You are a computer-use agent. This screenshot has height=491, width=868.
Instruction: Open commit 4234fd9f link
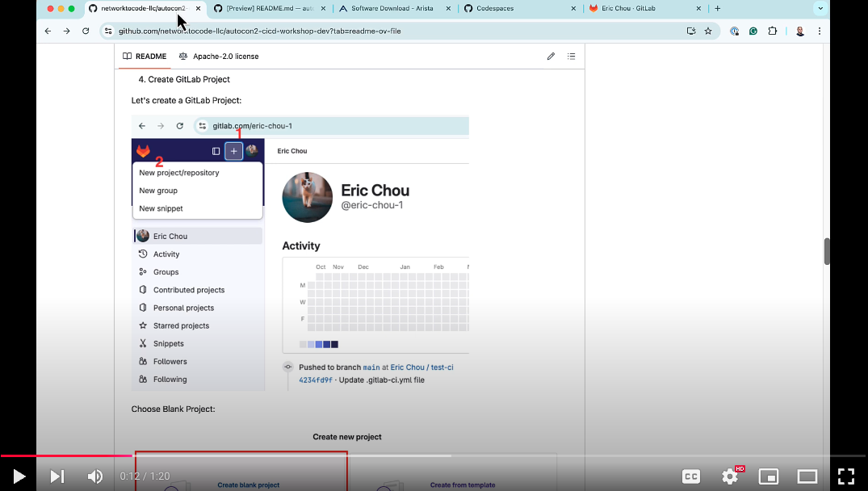316,380
